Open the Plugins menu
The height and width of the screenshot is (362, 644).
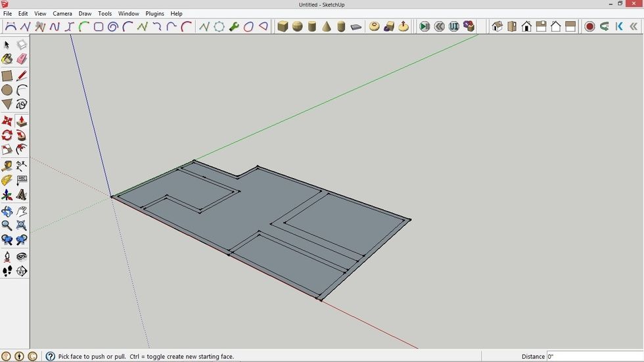click(x=154, y=13)
